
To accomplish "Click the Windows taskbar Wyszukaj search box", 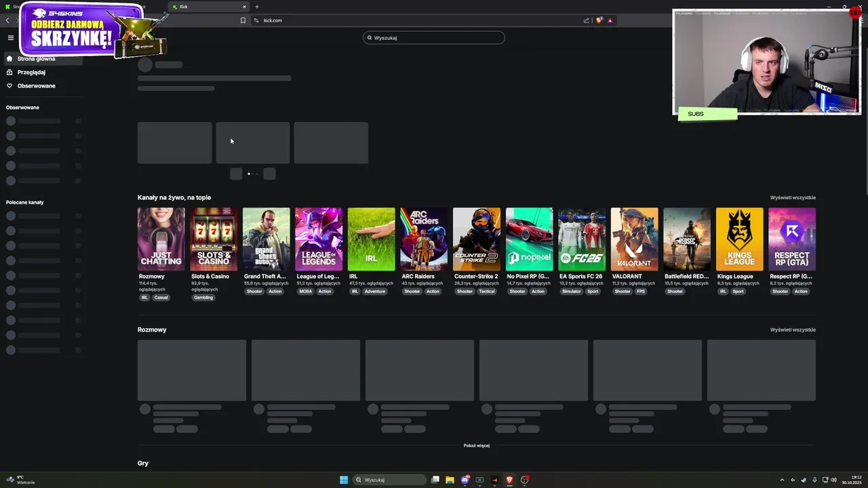I will pos(389,480).
